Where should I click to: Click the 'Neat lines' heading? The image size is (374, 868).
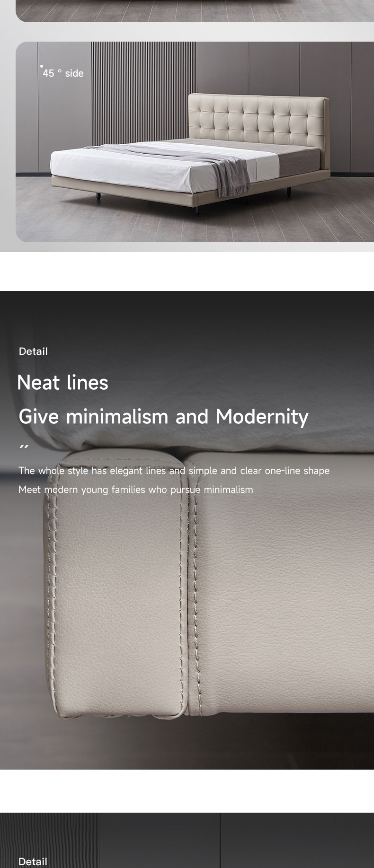tap(63, 382)
